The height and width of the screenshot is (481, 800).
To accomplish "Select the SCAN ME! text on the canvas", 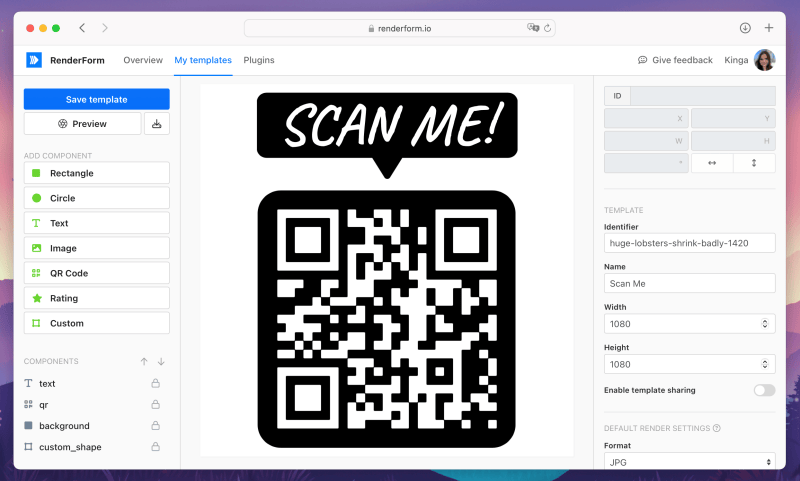I will pos(393,124).
